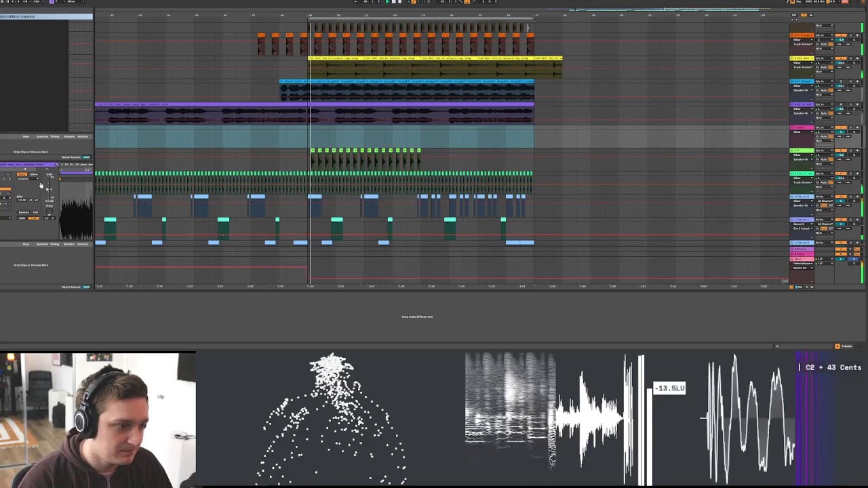This screenshot has height=488, width=868.
Task: Enable Warp in the clip view
Action: [x=22, y=174]
